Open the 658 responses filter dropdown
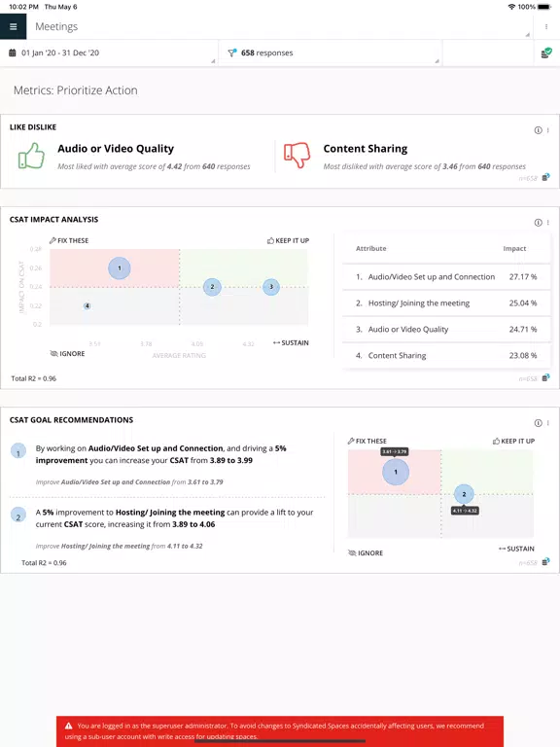560x747 pixels. (329, 53)
